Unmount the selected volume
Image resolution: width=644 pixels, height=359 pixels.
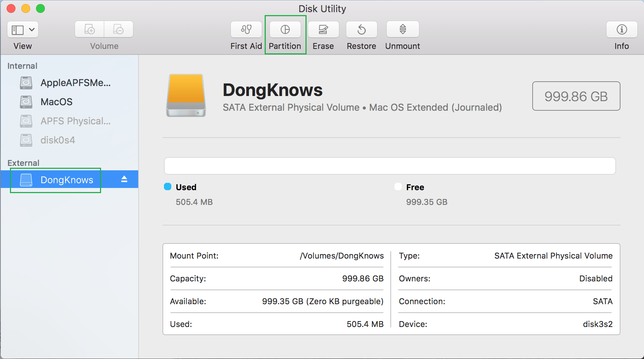pyautogui.click(x=403, y=29)
